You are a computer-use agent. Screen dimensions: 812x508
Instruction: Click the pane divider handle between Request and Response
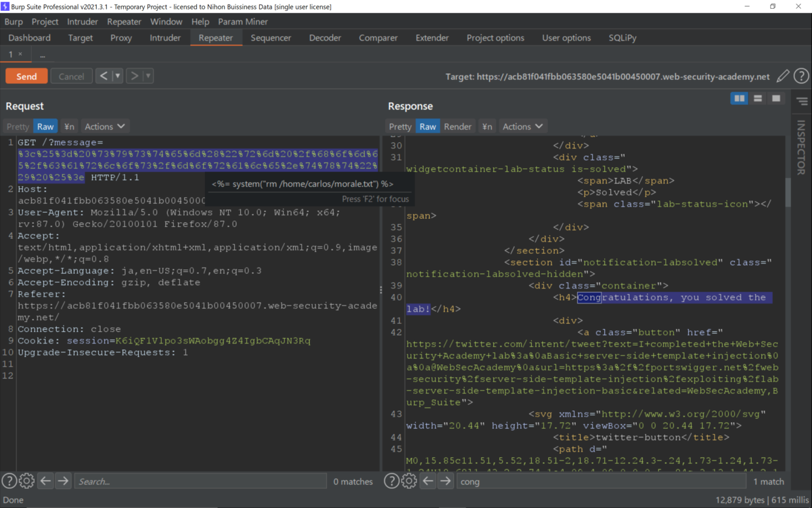pos(381,290)
